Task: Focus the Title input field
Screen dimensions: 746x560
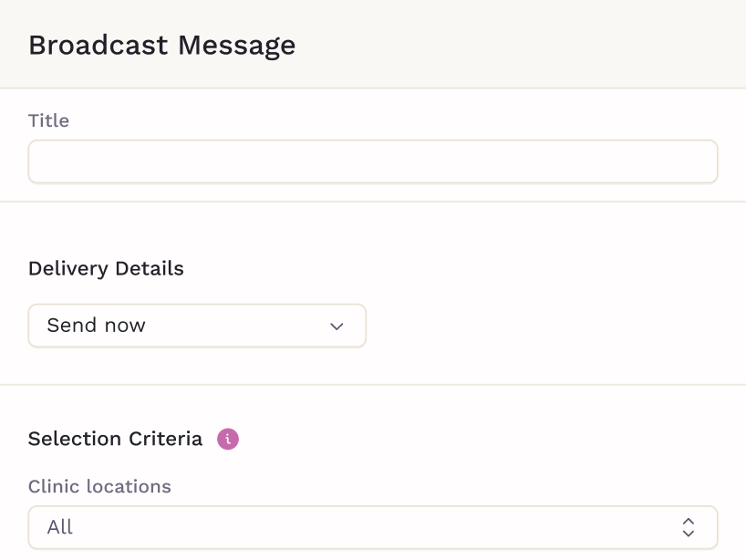Action: 372,161
